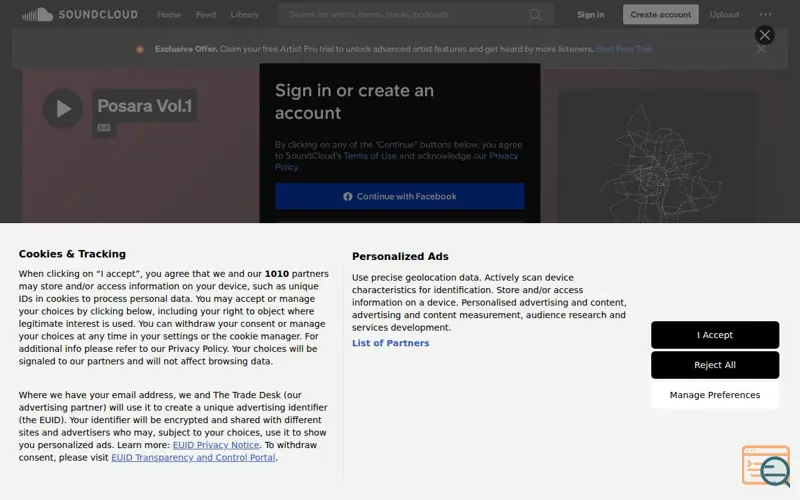Screen dimensions: 800x500
Task: Open the Privacy Policy link in modal
Action: coord(397,161)
